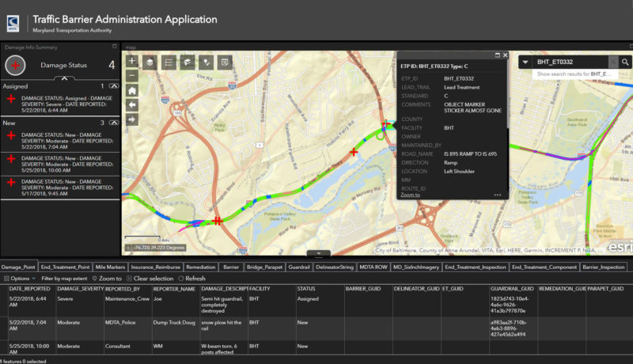Open the smart editor widget
Screen dimensions: 633x364
[188, 63]
